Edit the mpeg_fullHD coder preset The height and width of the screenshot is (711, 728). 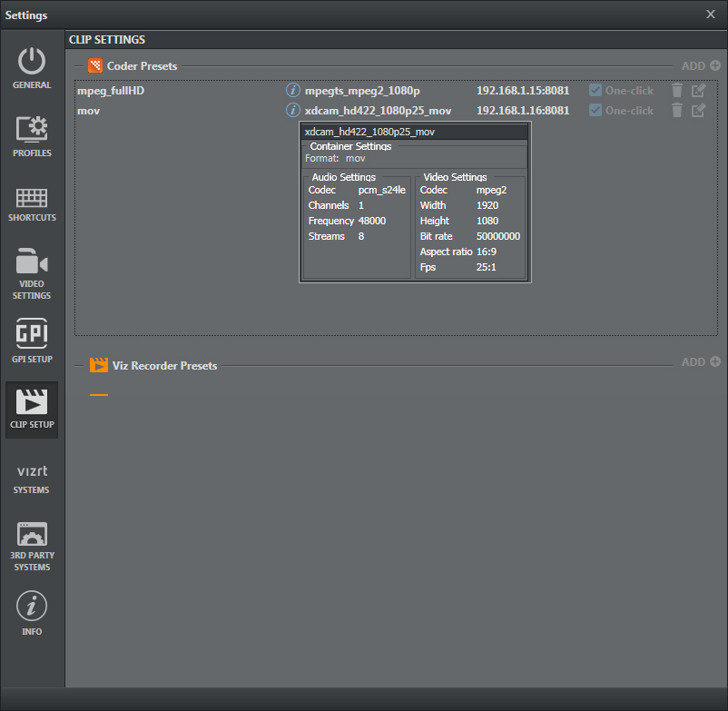click(698, 90)
